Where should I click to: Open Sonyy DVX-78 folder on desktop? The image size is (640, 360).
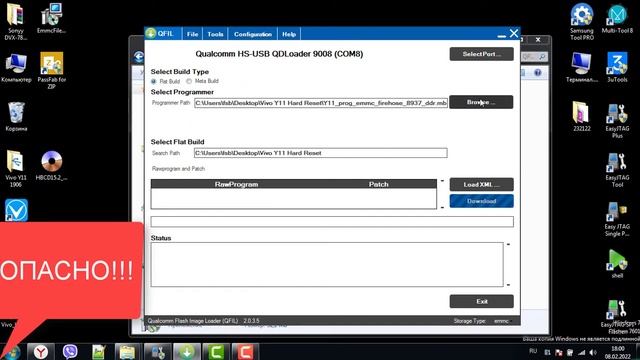[x=16, y=21]
